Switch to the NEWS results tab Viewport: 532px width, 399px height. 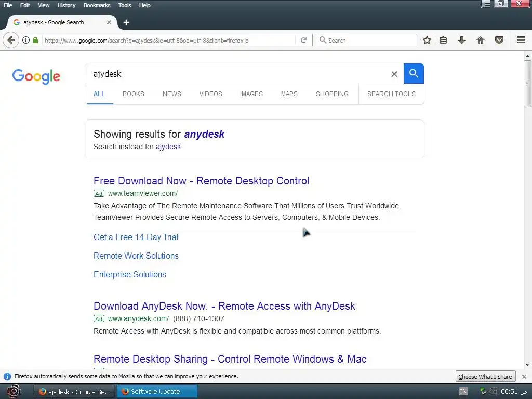click(x=171, y=94)
